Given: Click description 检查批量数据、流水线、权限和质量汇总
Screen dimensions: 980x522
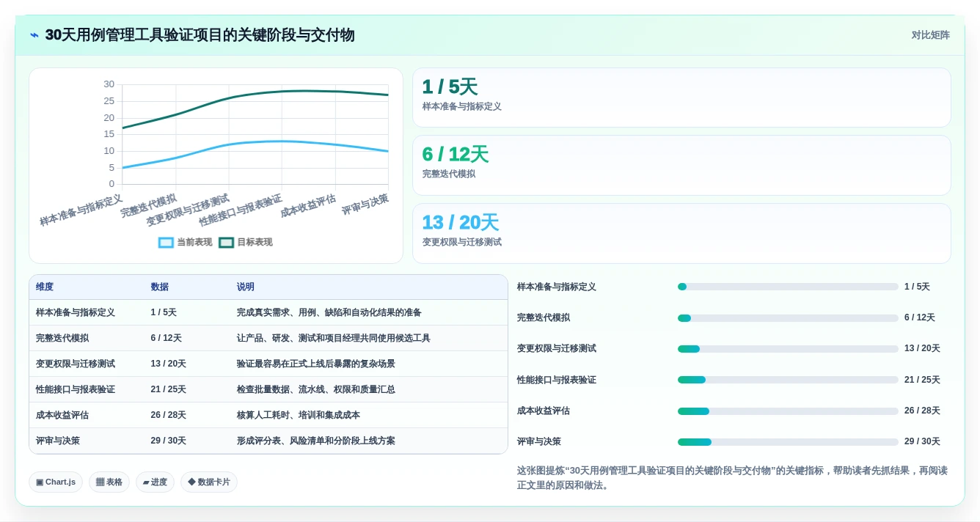Looking at the screenshot, I should click(x=316, y=389).
